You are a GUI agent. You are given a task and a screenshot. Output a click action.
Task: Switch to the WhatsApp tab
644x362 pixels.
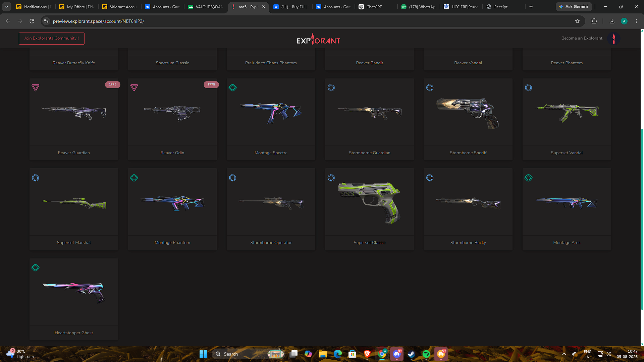pos(419,7)
